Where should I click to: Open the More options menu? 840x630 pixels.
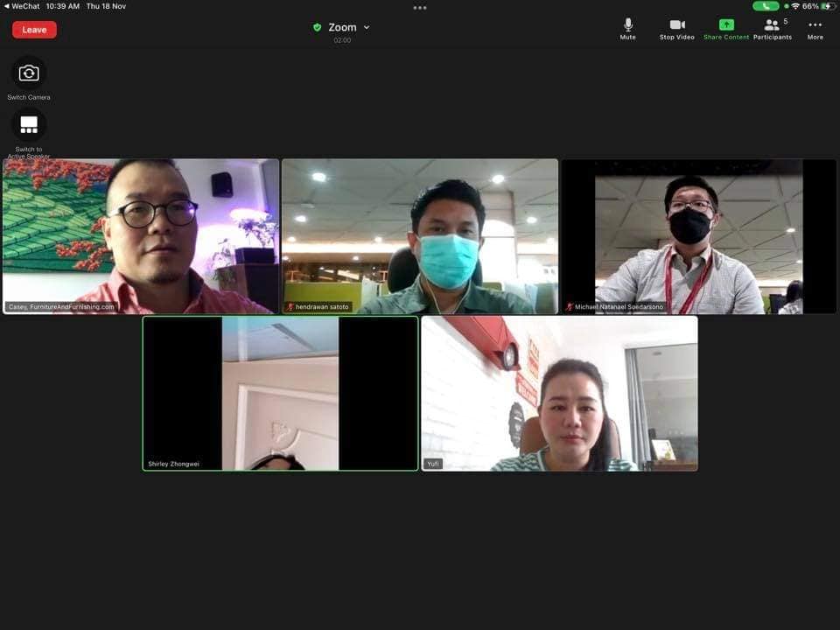(815, 25)
